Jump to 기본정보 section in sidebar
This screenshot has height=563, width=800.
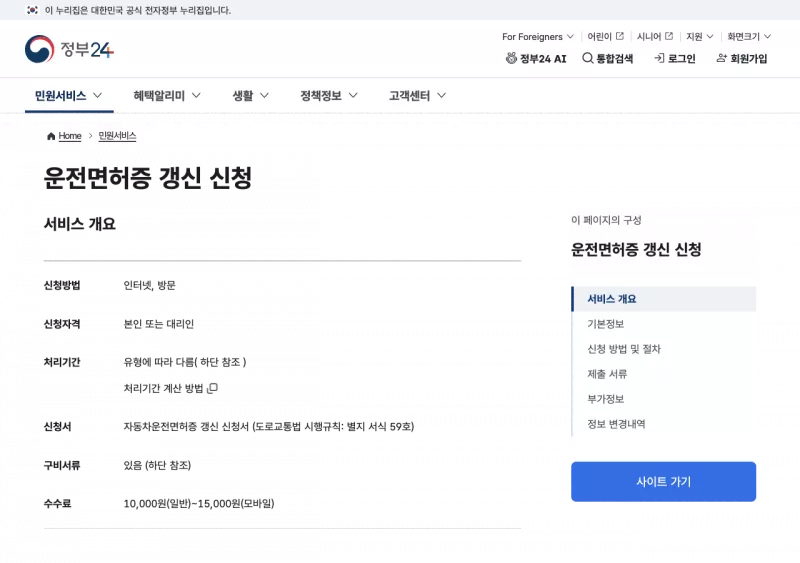606,324
